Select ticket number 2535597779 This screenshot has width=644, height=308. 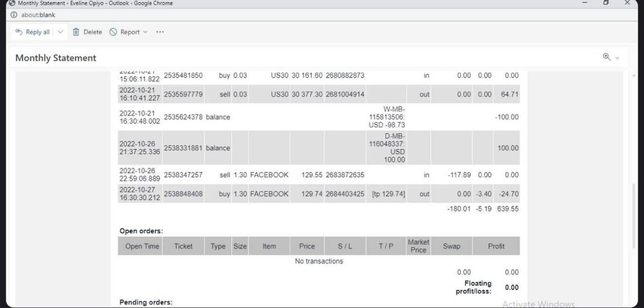coord(183,94)
